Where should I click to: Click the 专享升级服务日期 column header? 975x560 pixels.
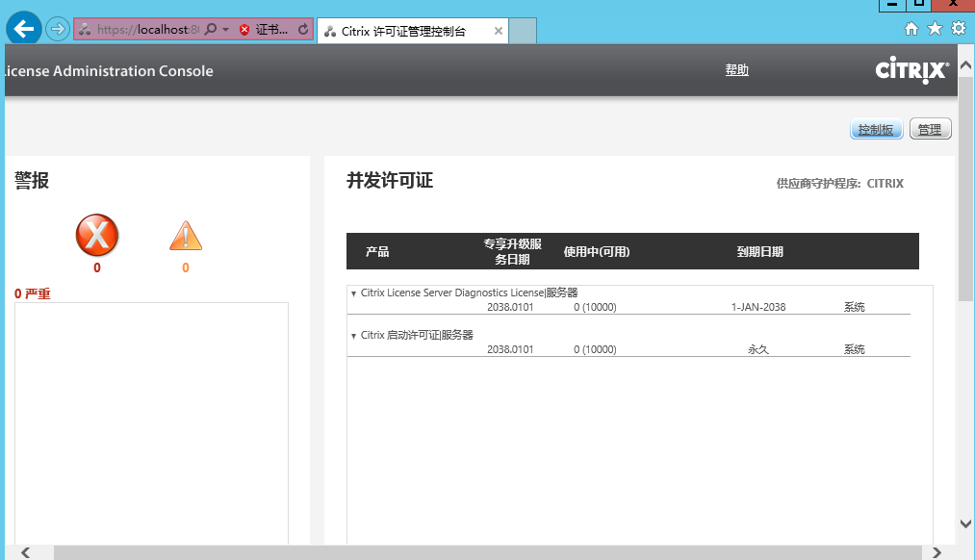pyautogui.click(x=512, y=252)
